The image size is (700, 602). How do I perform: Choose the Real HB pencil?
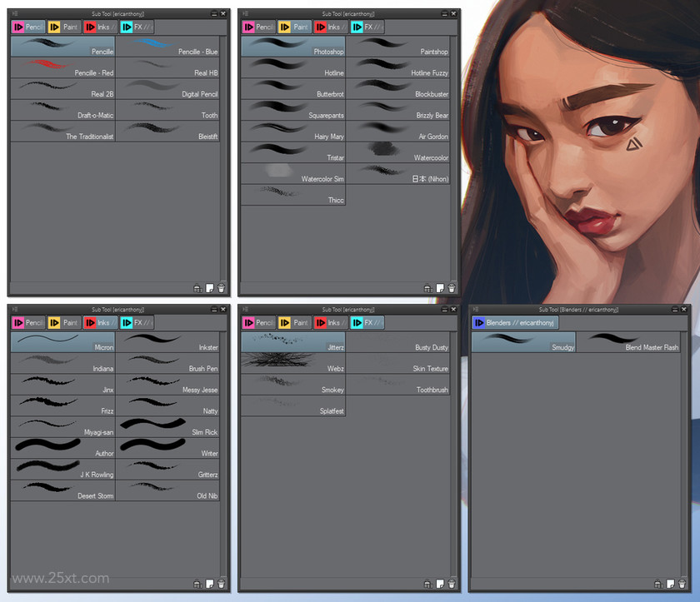tap(167, 67)
